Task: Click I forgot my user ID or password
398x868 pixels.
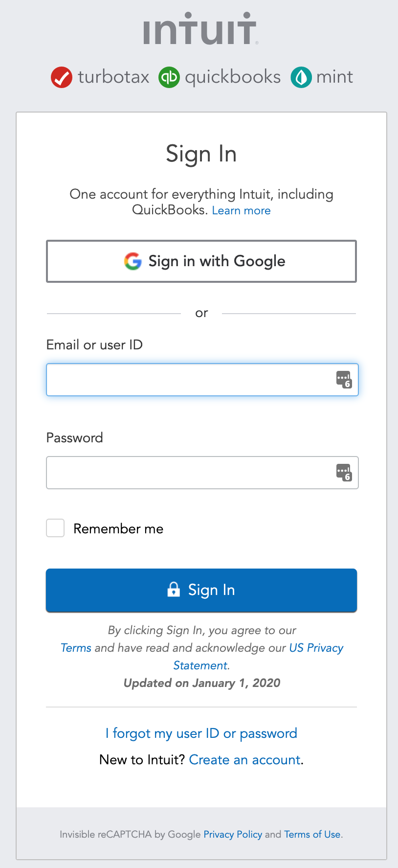Action: point(201,733)
